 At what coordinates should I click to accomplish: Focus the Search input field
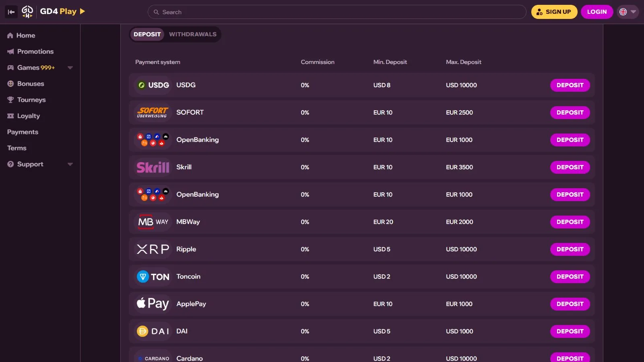[338, 12]
